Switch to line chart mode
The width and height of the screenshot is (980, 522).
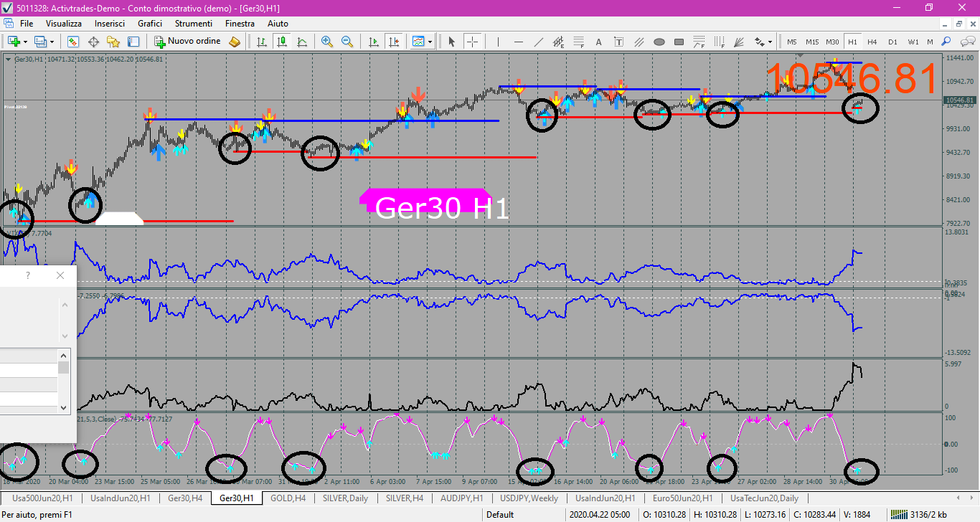(x=302, y=42)
